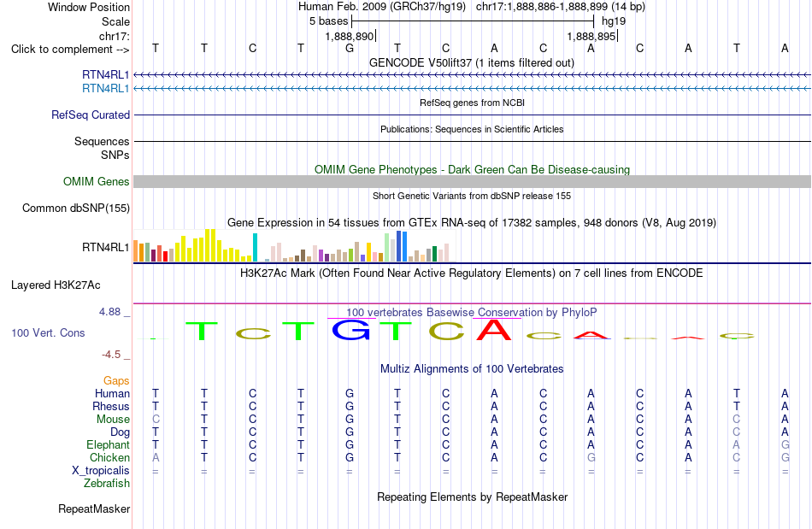812x529 pixels.
Task: Click the 4.88 upper scale value
Action: pos(109,312)
